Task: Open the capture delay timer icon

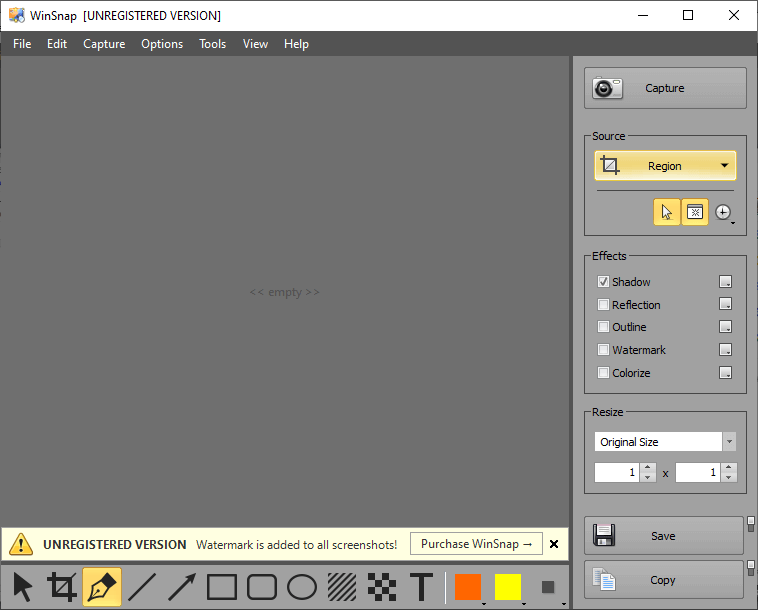Action: pos(723,212)
